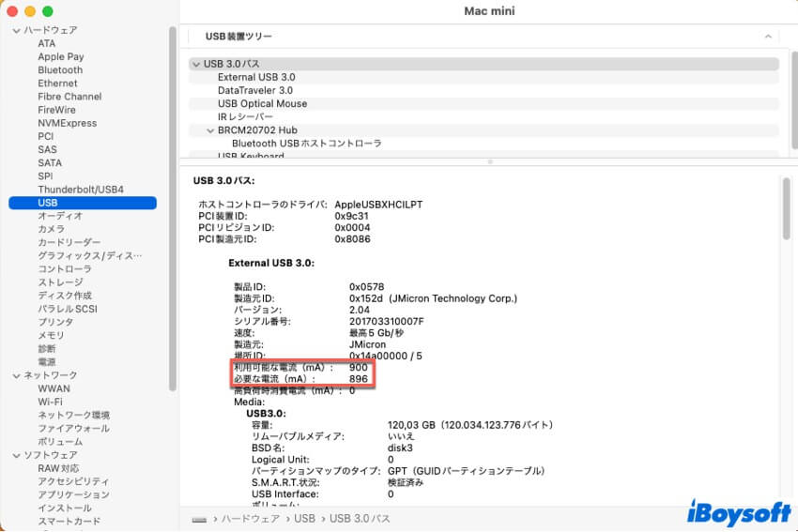The image size is (798, 532).
Task: Select FireWire in the sidebar
Action: click(56, 110)
